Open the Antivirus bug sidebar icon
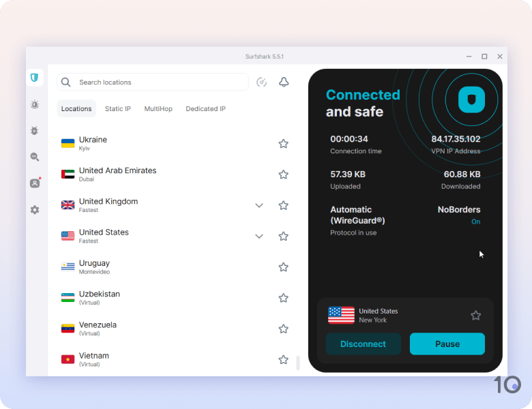The image size is (532, 409). click(x=35, y=131)
